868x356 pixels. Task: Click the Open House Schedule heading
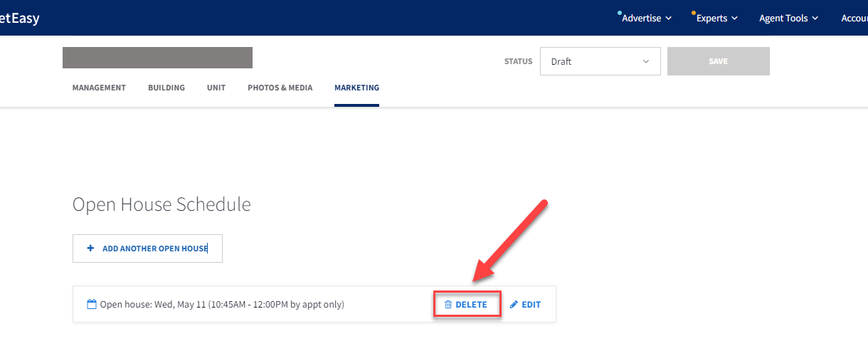click(162, 205)
